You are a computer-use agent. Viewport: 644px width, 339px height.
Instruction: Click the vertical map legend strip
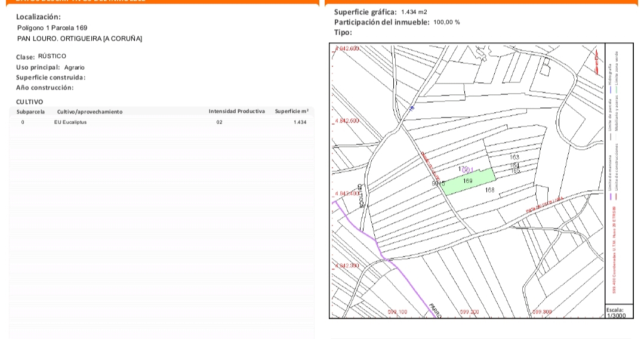tap(615, 173)
